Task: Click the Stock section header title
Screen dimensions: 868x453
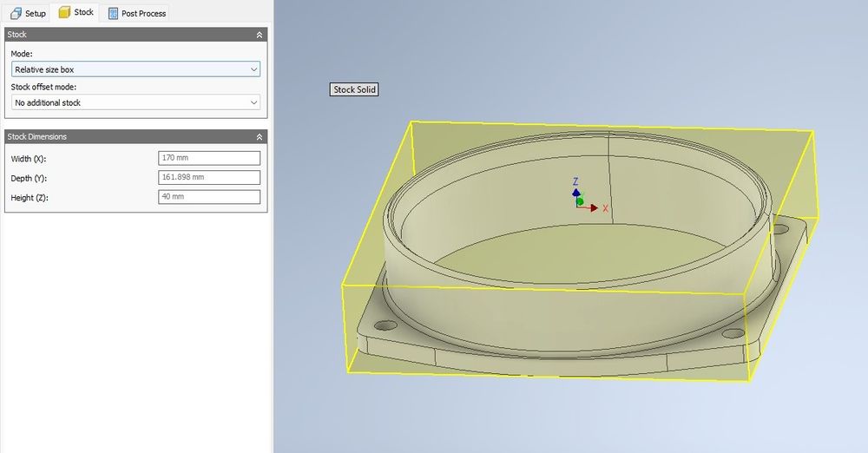Action: [16, 35]
